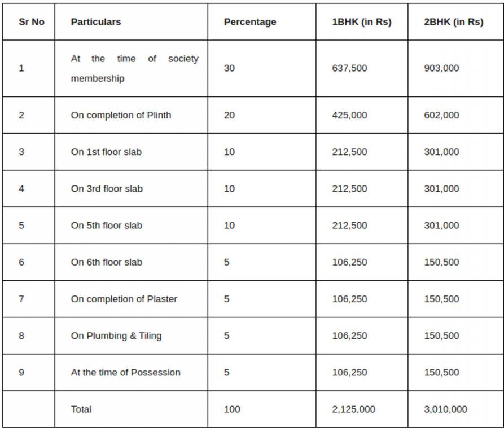Select the 2BHK (in Rs) header cell

click(x=455, y=22)
